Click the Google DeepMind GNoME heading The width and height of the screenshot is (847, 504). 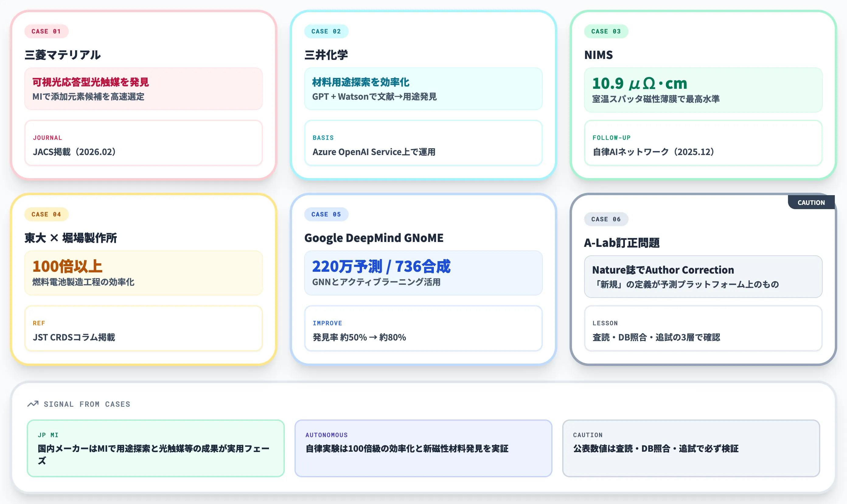click(x=374, y=238)
